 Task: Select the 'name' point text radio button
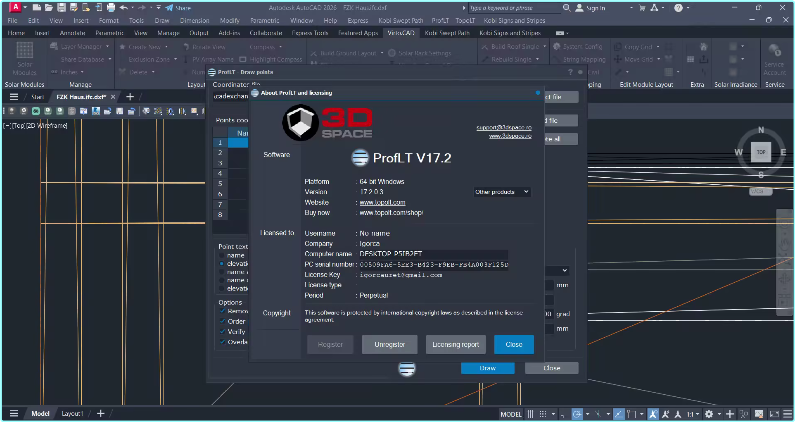pos(222,256)
